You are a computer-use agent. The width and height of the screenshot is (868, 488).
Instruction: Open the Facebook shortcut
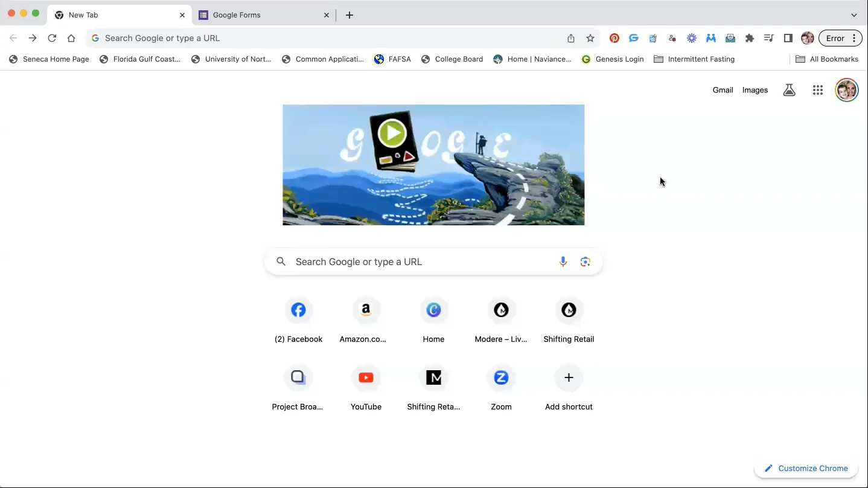point(298,321)
